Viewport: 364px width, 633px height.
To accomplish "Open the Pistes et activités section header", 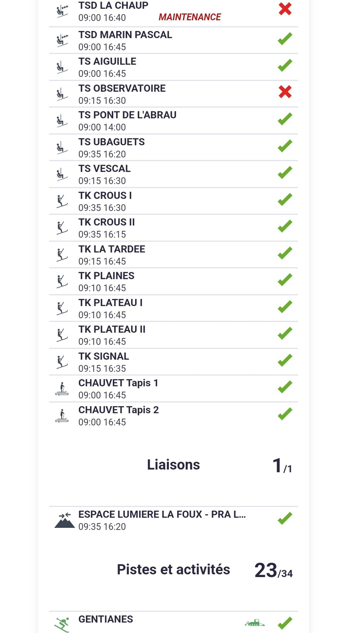I will [173, 569].
